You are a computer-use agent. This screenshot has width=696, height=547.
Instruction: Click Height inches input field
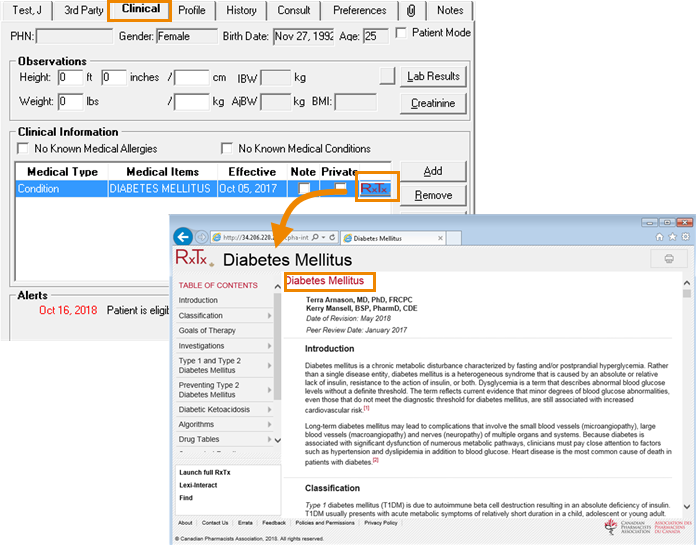point(114,77)
